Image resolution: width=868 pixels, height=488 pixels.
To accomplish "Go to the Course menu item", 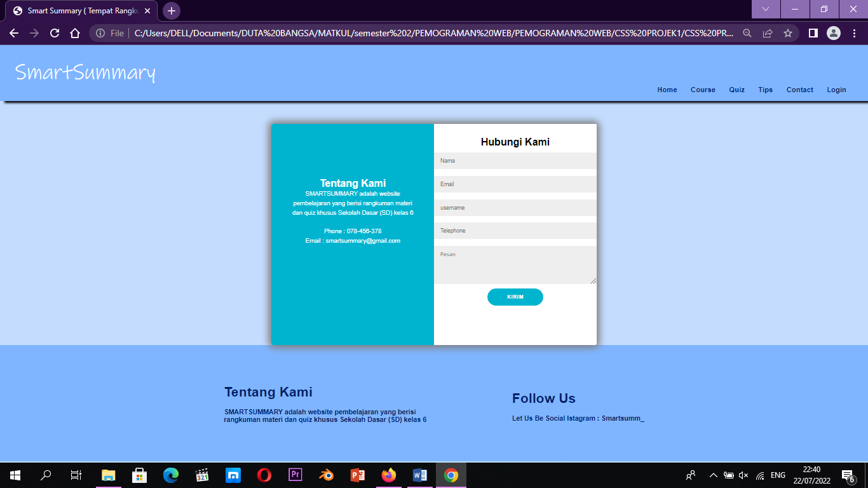I will tap(703, 90).
